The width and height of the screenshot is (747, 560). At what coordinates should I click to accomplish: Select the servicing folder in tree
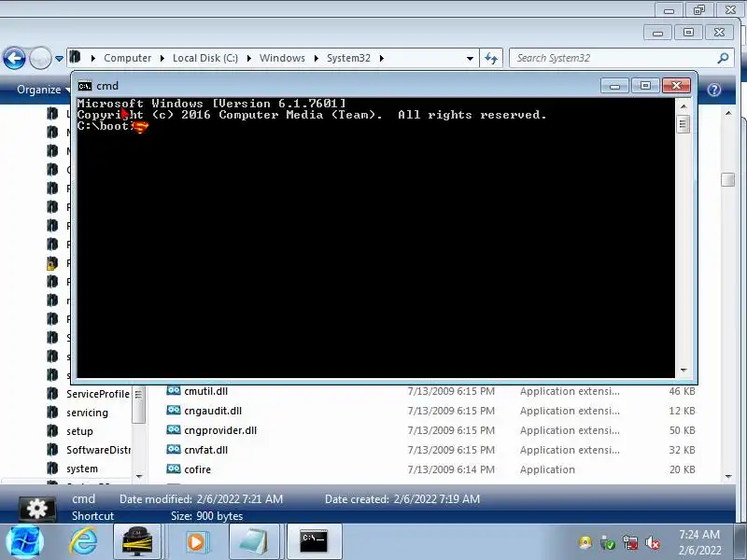tap(87, 413)
